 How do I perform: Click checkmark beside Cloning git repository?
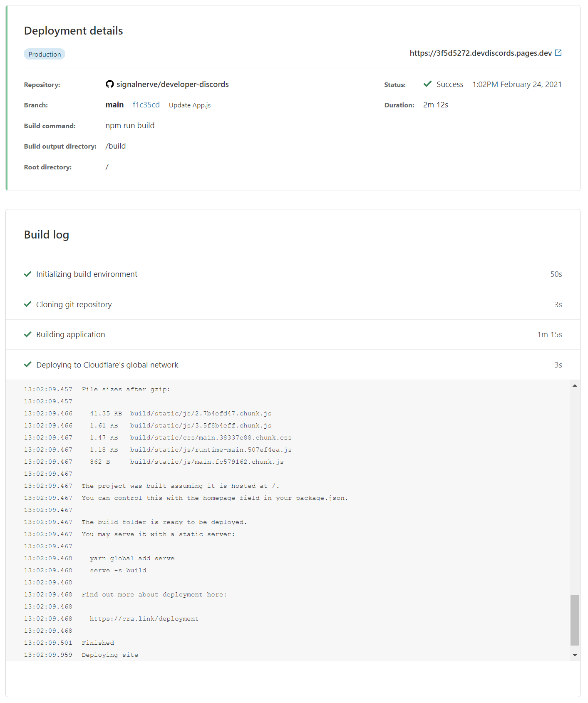[27, 304]
